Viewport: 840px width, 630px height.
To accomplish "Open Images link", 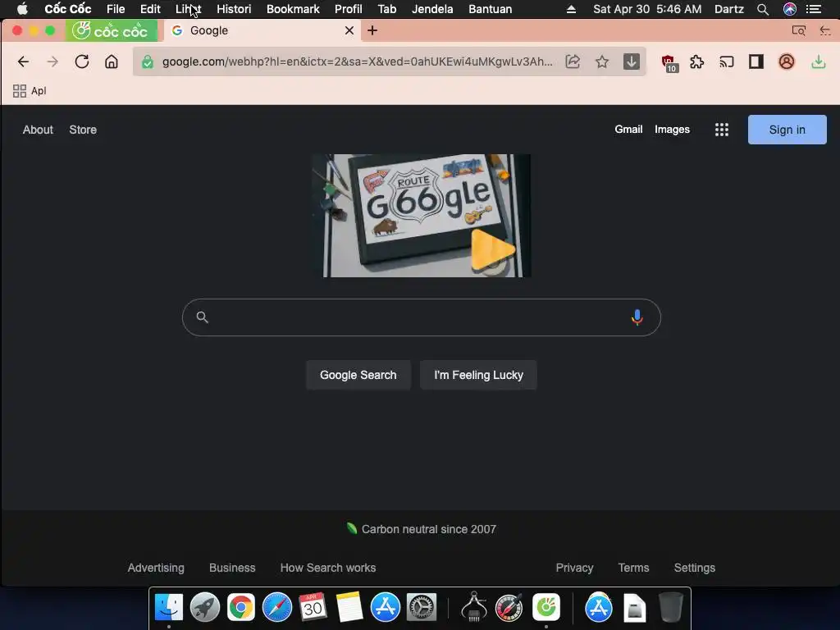I will click(x=672, y=130).
